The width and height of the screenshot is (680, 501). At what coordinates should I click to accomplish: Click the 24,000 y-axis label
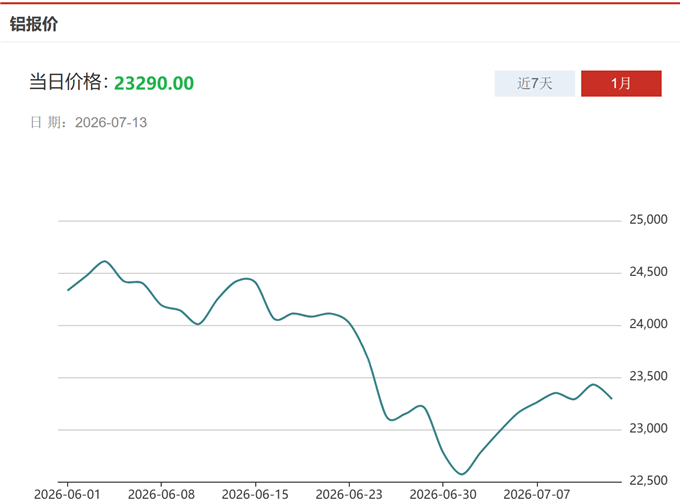[x=648, y=324]
